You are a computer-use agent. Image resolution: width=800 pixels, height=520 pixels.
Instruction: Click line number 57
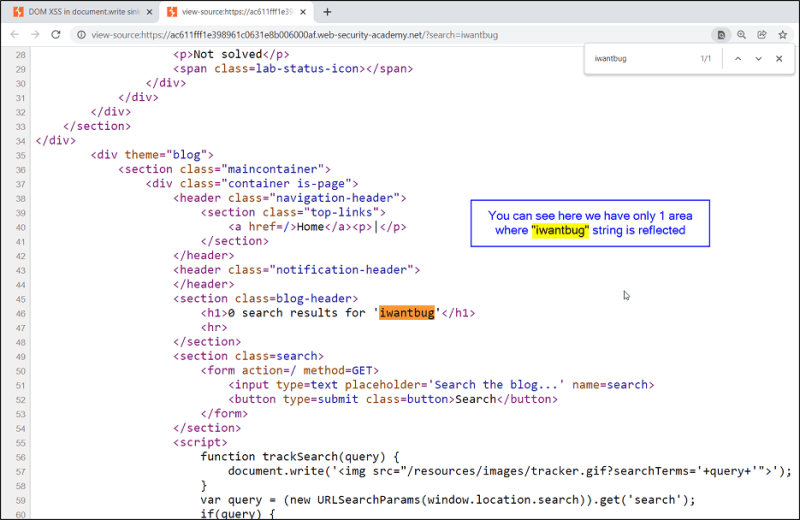click(x=20, y=472)
